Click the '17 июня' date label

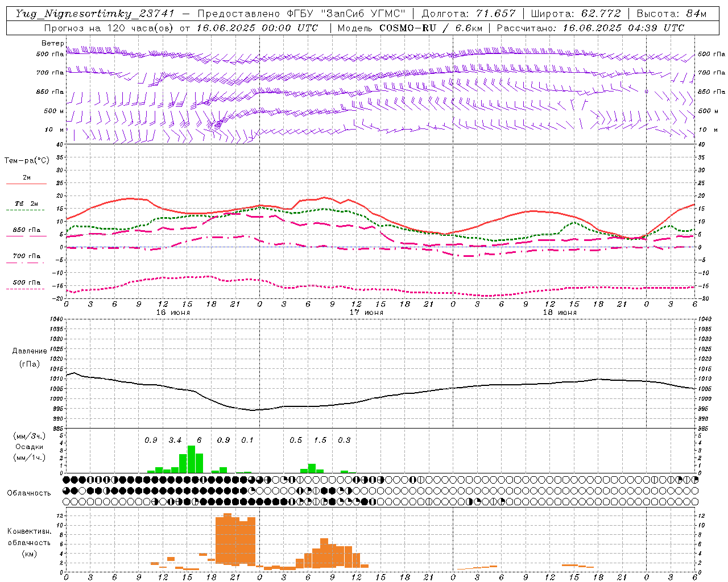[x=366, y=313]
